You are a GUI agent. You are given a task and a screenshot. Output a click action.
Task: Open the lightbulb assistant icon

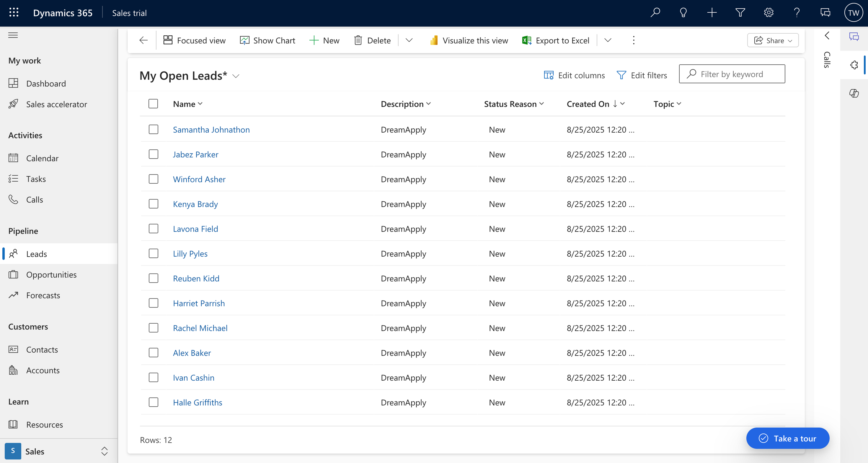pos(683,13)
